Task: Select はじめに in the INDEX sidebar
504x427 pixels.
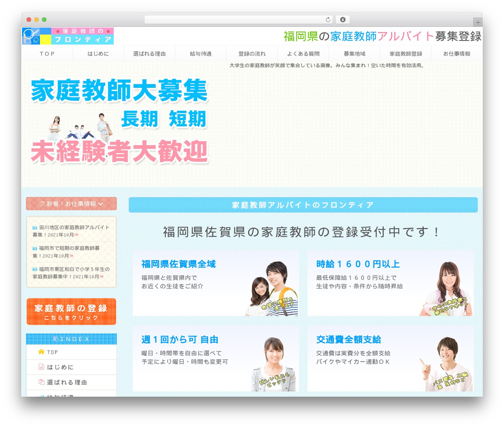Action: [71, 367]
